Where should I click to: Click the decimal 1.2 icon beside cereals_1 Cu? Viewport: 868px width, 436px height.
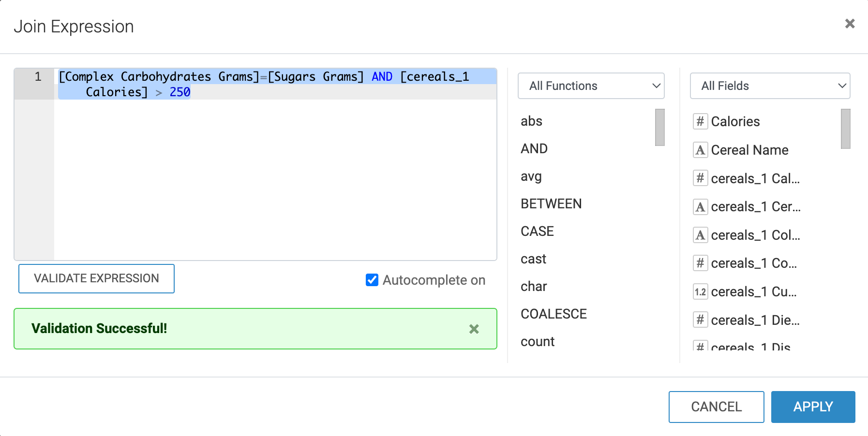tap(700, 291)
